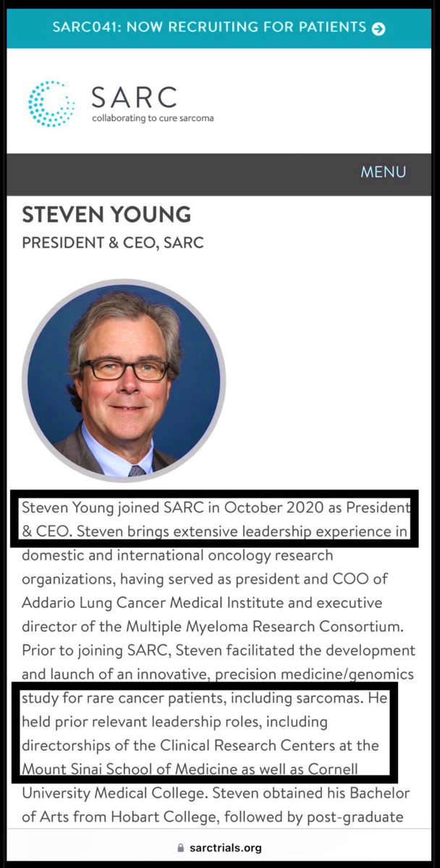440x868 pixels.
Task: Click the 'PRESIDENT & CEO, SARC' subtitle
Action: click(x=113, y=243)
